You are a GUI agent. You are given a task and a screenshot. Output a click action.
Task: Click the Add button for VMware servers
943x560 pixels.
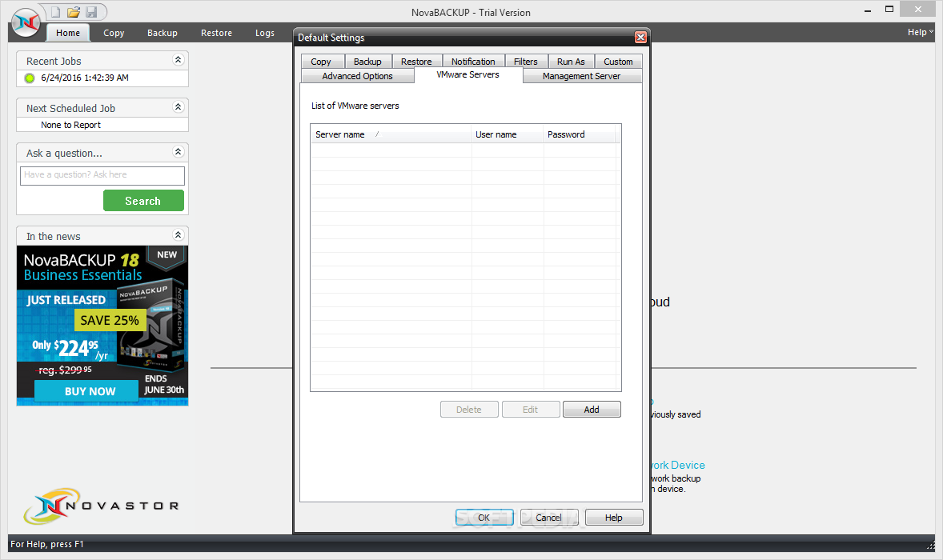pyautogui.click(x=592, y=409)
